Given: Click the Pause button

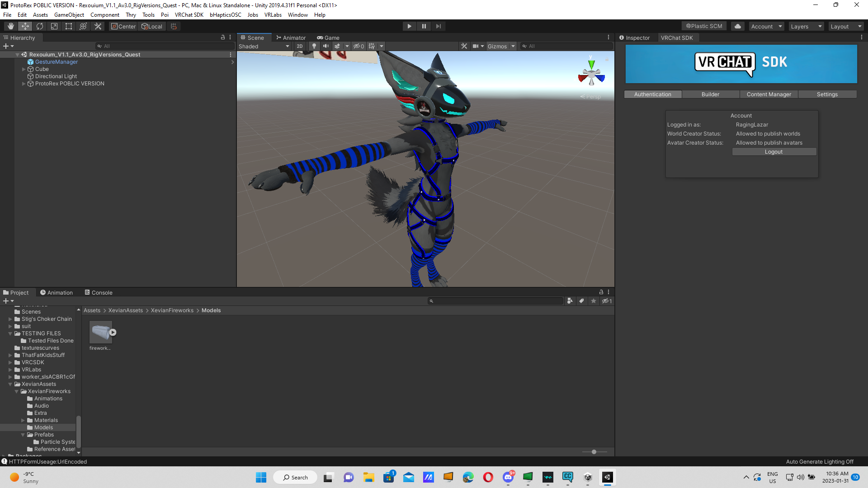Looking at the screenshot, I should (x=424, y=26).
